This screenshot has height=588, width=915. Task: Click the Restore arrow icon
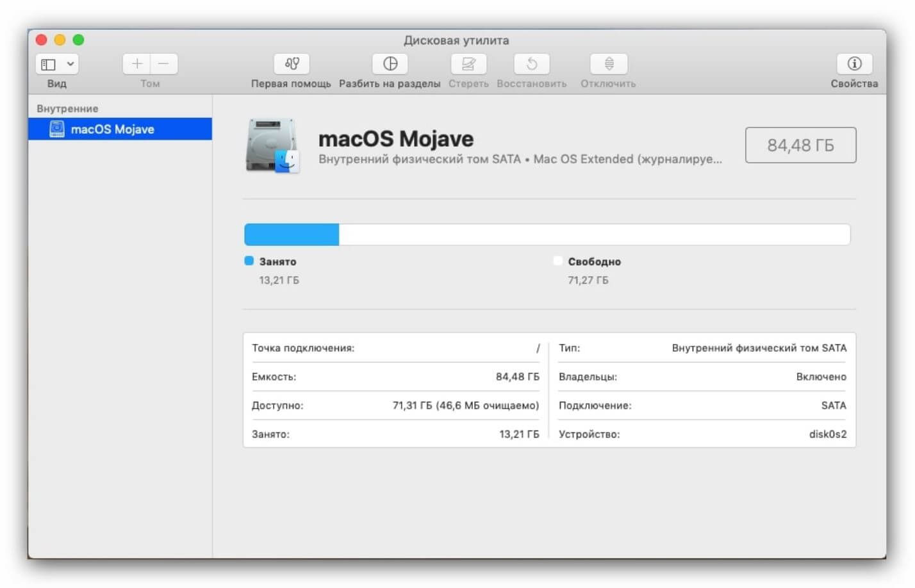(x=532, y=63)
